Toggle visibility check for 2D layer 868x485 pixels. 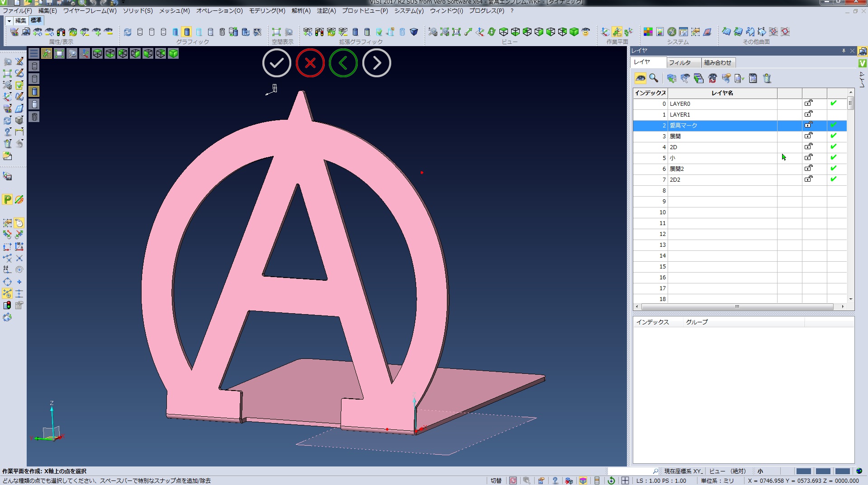click(833, 147)
